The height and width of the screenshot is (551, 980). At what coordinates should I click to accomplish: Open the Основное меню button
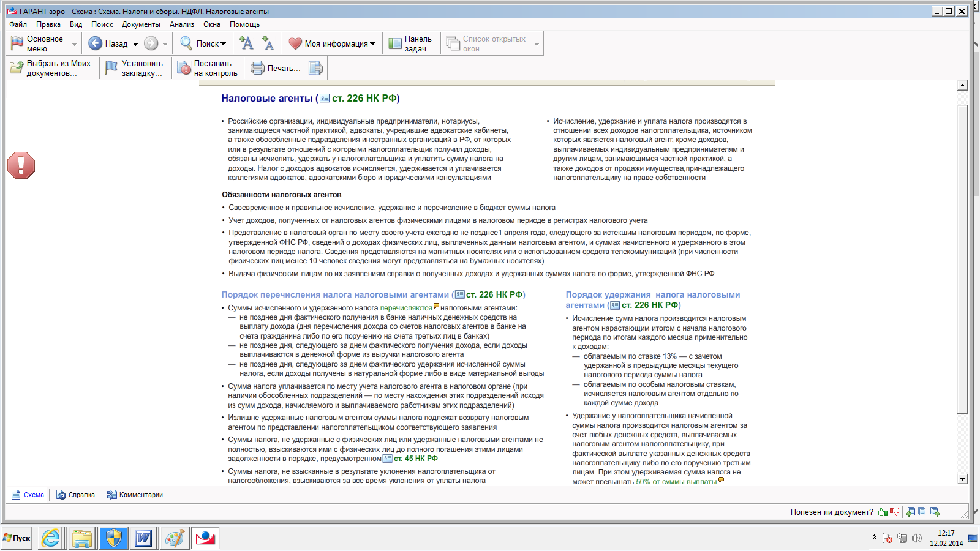tap(37, 43)
